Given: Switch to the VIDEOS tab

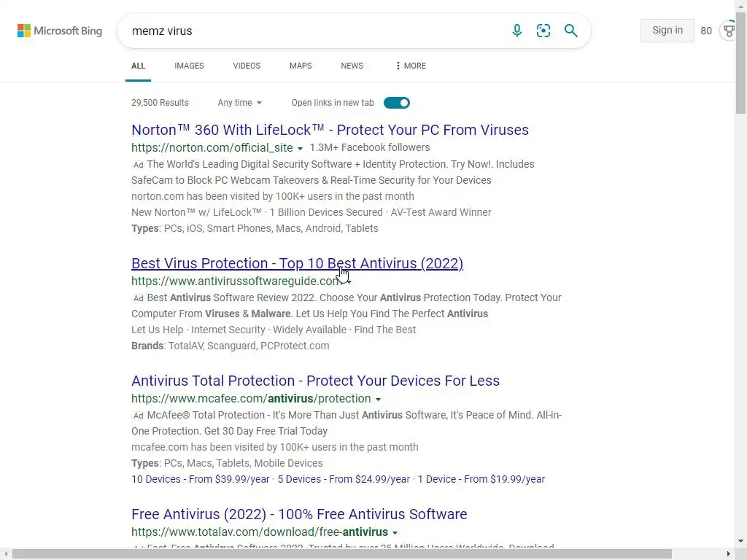Looking at the screenshot, I should [x=247, y=66].
